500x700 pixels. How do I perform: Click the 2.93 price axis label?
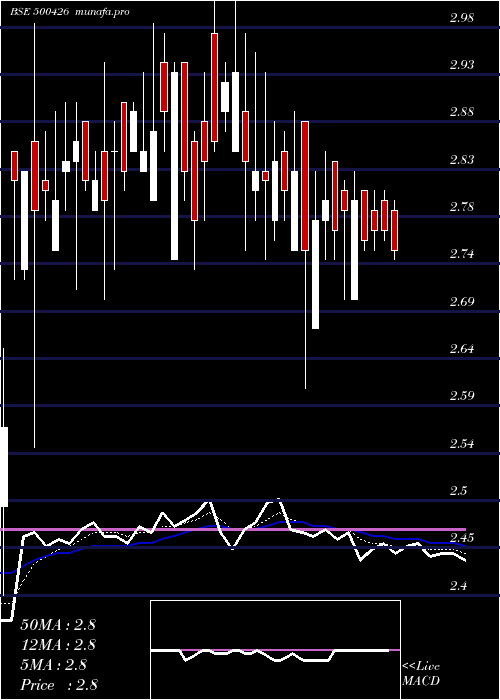(462, 65)
